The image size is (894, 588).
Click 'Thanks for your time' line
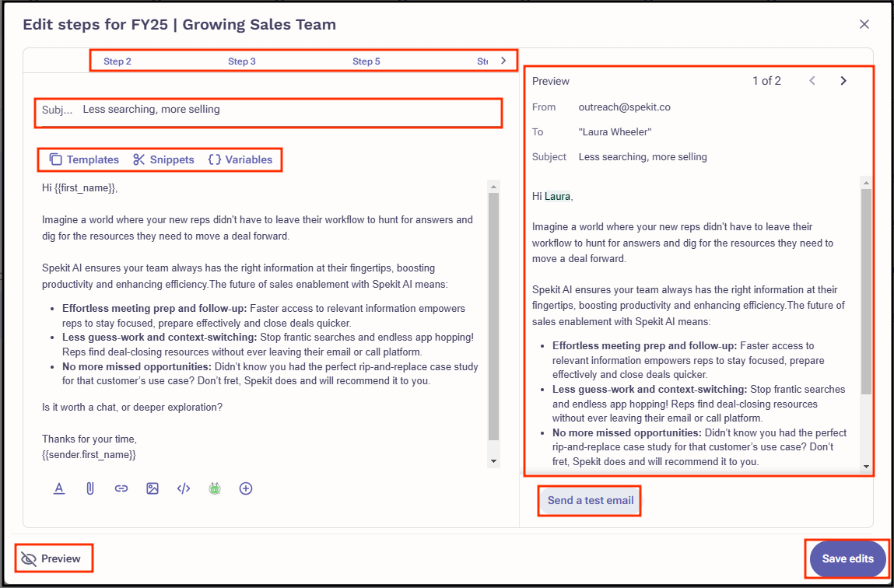pyautogui.click(x=89, y=440)
